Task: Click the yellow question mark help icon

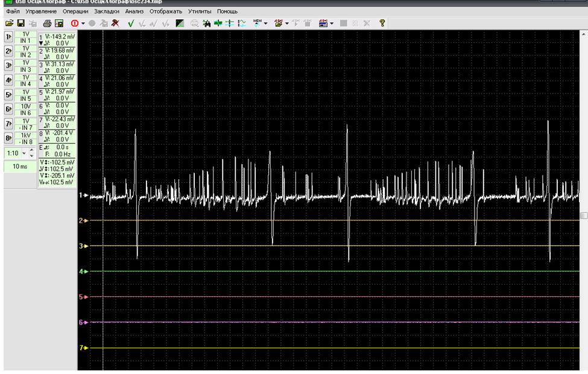Action: 382,24
